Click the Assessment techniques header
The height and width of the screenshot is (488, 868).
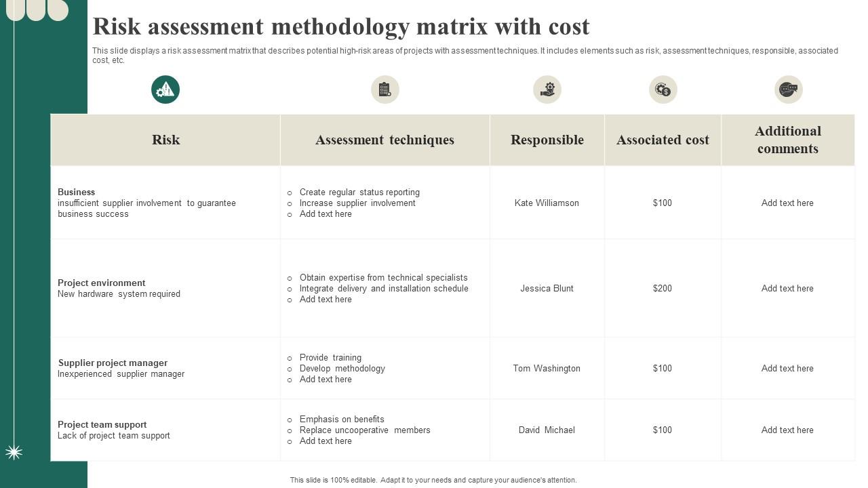[x=384, y=140]
